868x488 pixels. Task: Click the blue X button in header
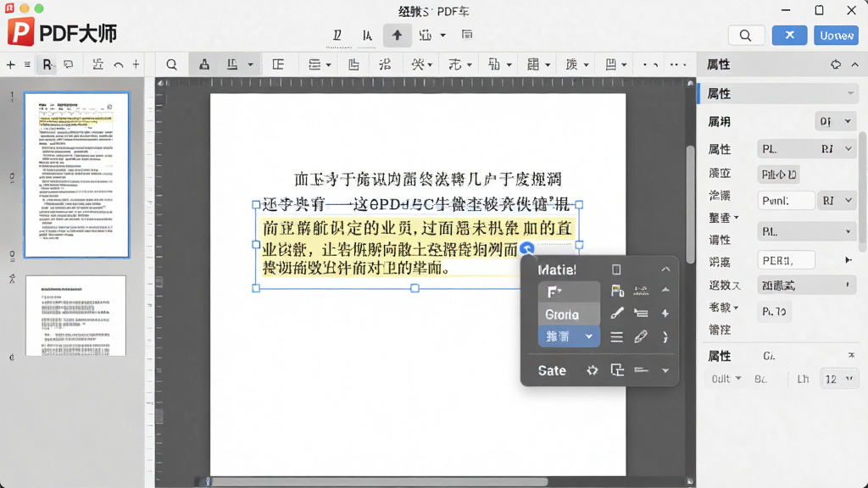[790, 36]
